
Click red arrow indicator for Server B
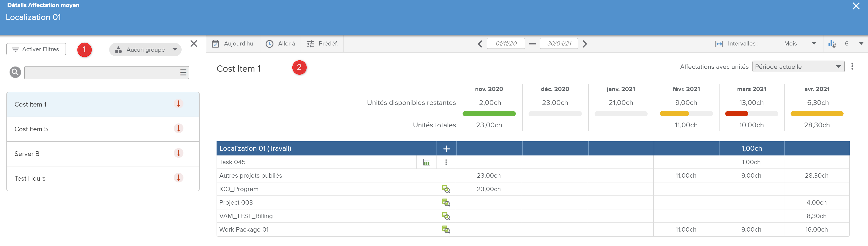tap(178, 153)
